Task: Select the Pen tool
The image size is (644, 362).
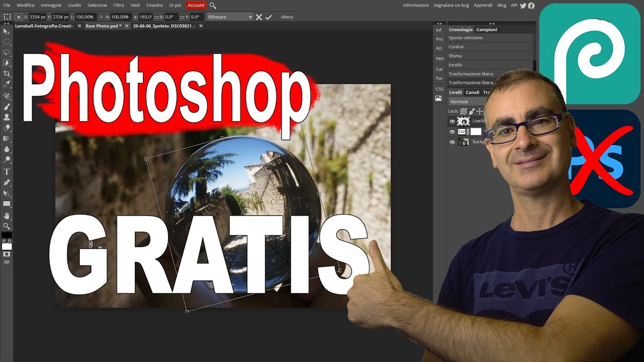Action: pos(7,182)
